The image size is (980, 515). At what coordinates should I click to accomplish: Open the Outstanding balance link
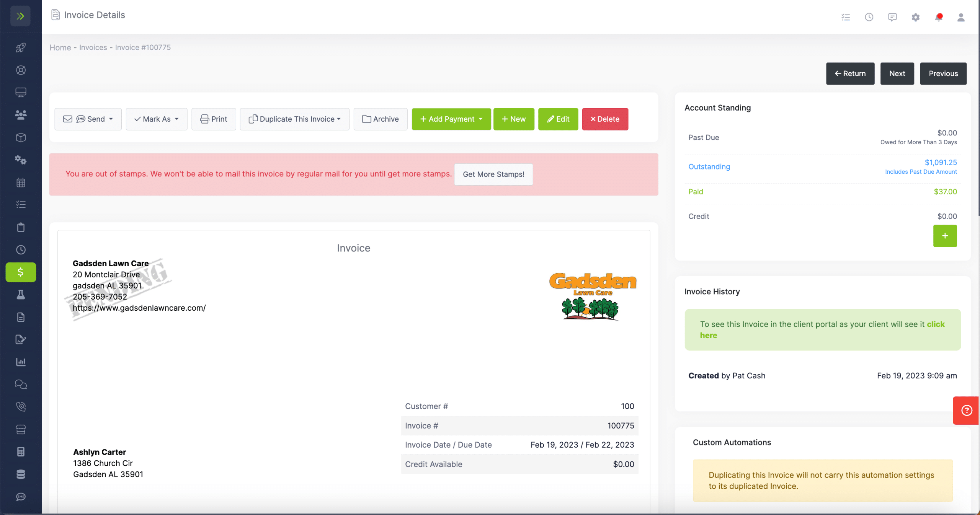[709, 166]
